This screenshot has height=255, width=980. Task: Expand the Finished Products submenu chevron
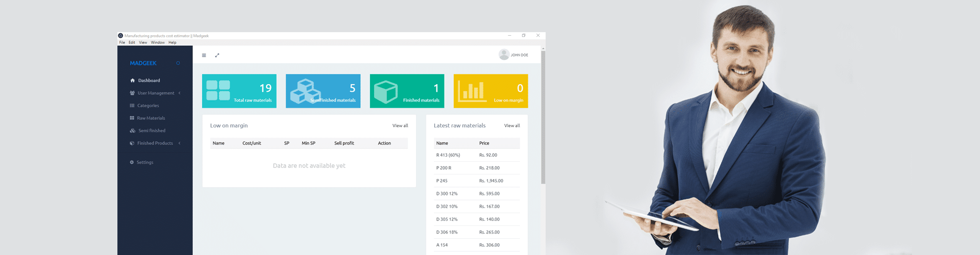(180, 143)
